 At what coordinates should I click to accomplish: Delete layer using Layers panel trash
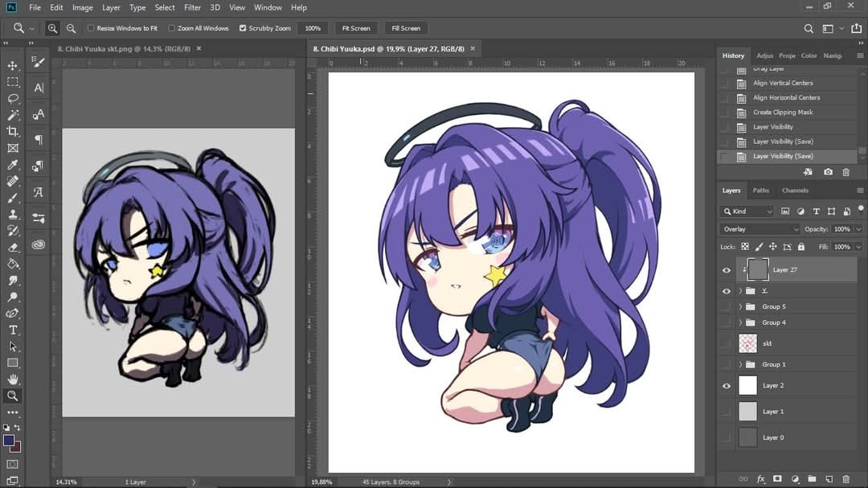845,479
